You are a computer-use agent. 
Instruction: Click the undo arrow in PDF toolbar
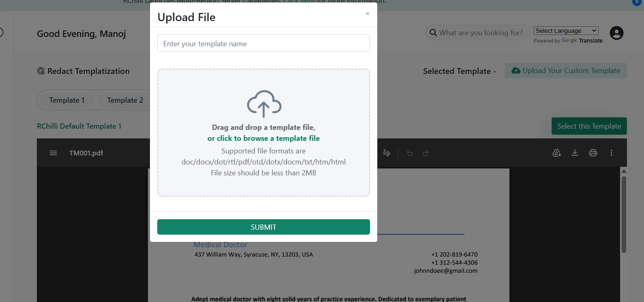(x=409, y=153)
